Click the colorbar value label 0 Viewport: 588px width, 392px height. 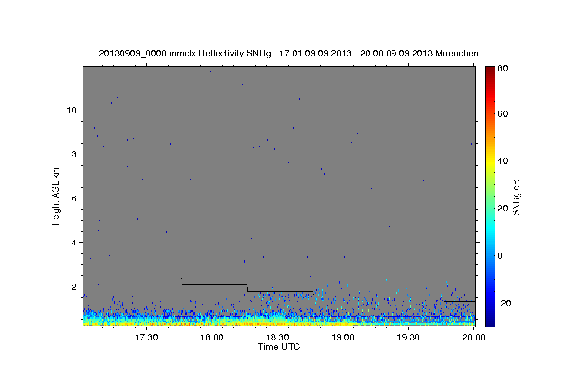pos(500,256)
